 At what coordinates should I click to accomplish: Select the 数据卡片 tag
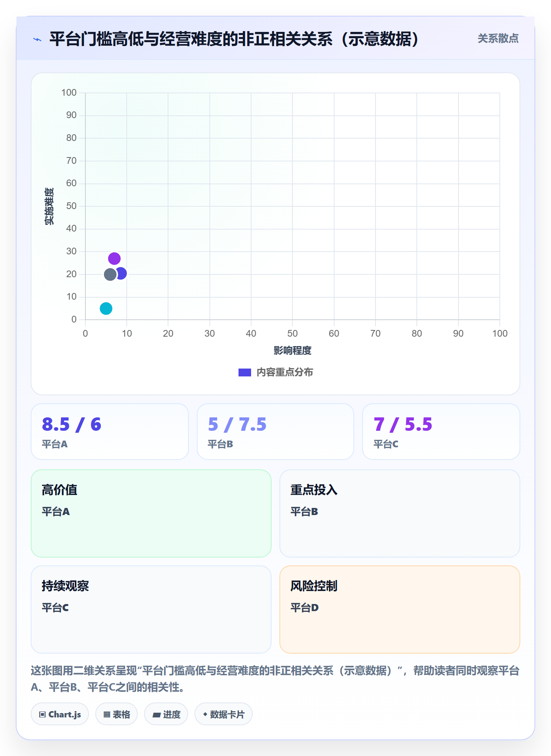[224, 714]
